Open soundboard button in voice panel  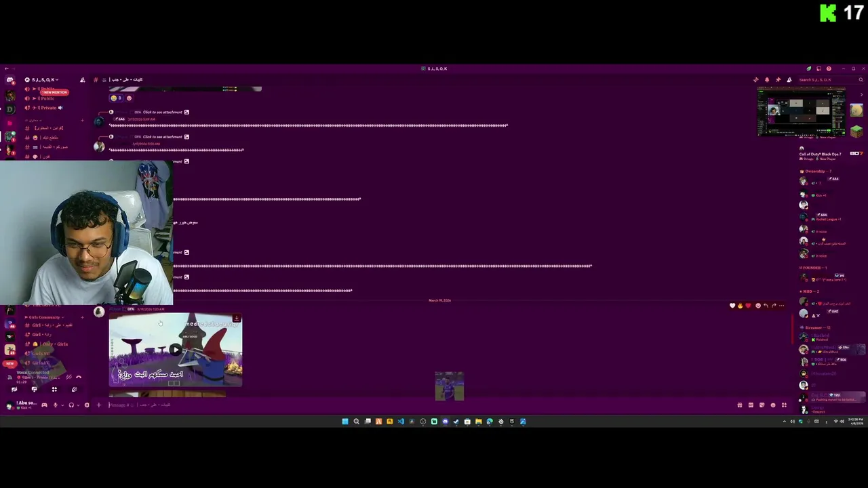click(74, 389)
